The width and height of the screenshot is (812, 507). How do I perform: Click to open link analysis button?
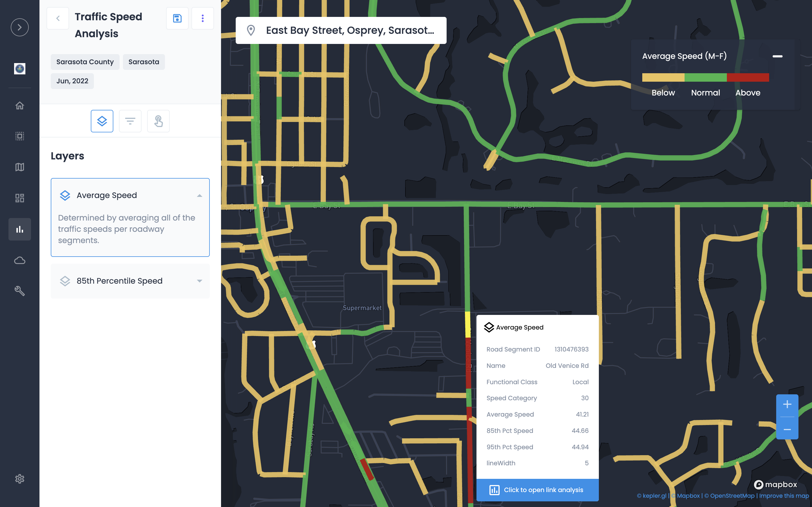[537, 490]
